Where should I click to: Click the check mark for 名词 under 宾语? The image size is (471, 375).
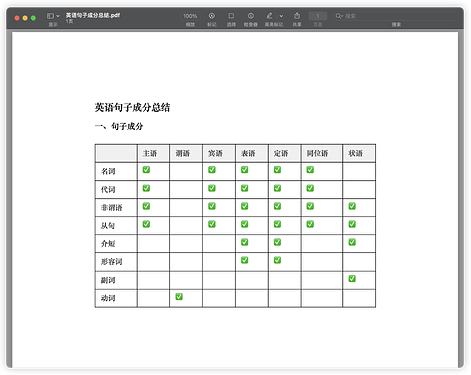pyautogui.click(x=212, y=170)
